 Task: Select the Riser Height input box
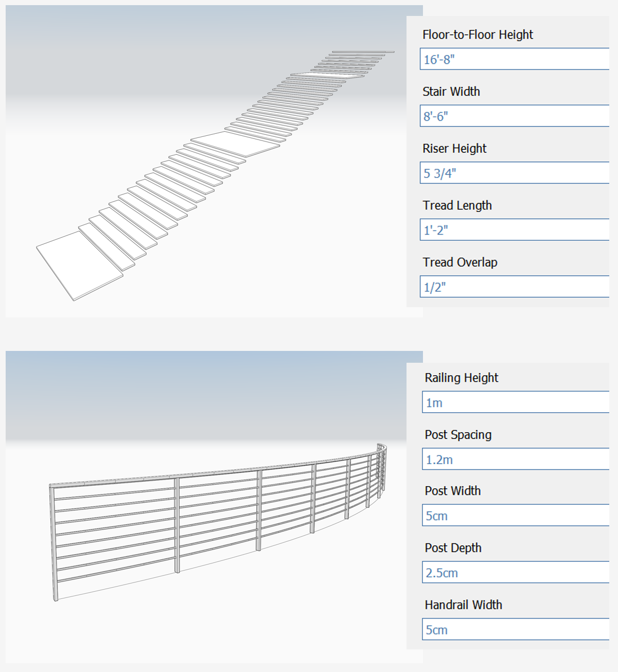(x=515, y=173)
